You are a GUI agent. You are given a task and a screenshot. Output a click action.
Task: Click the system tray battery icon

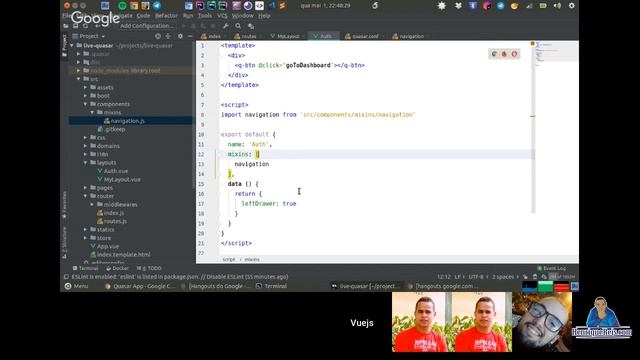pos(543,6)
